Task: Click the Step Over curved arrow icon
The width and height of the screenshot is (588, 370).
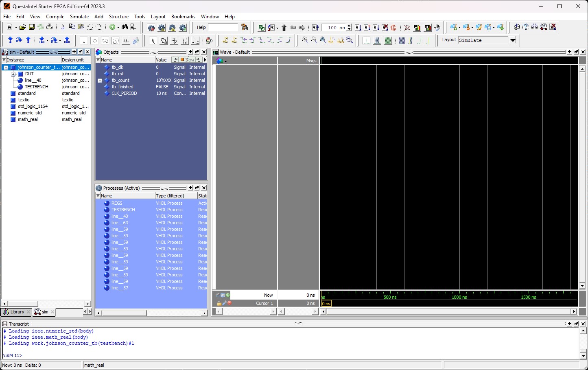Action: 19,40
